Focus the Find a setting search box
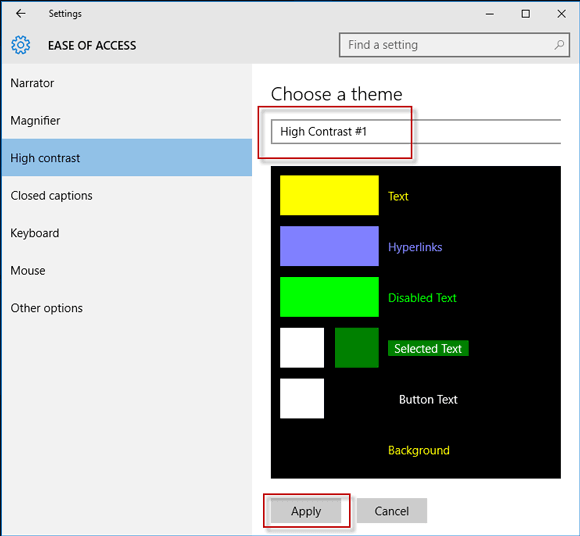Screen dimensions: 580x536 [454, 45]
